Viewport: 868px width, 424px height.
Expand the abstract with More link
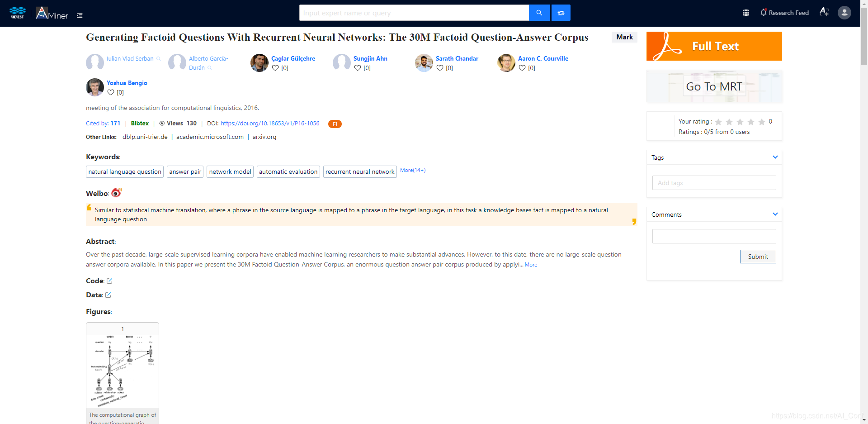pyautogui.click(x=531, y=265)
